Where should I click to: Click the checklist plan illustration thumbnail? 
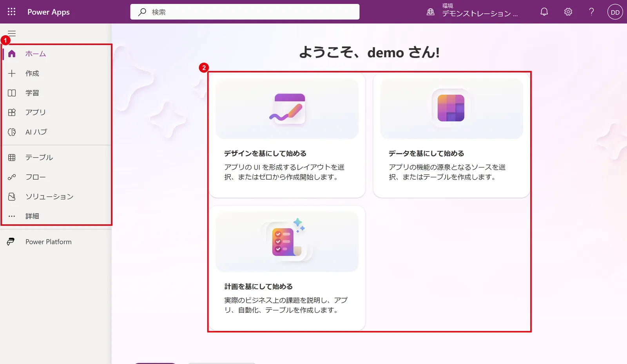pyautogui.click(x=287, y=241)
